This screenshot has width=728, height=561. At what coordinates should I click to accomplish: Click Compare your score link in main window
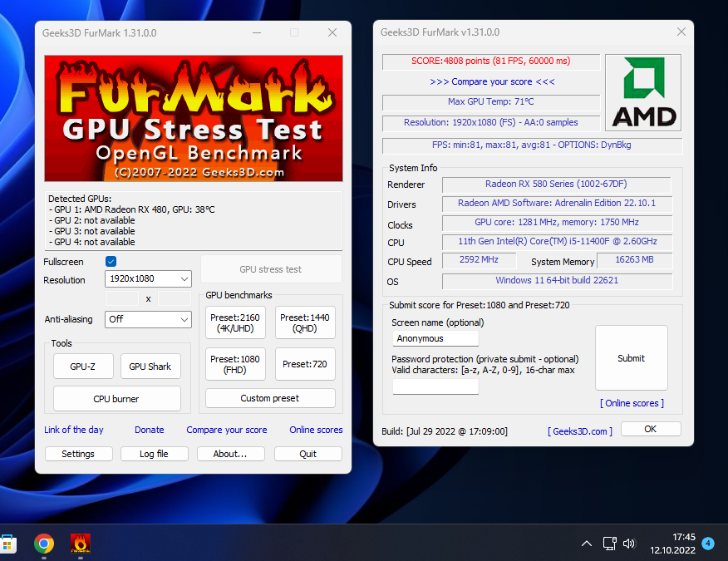pos(227,430)
